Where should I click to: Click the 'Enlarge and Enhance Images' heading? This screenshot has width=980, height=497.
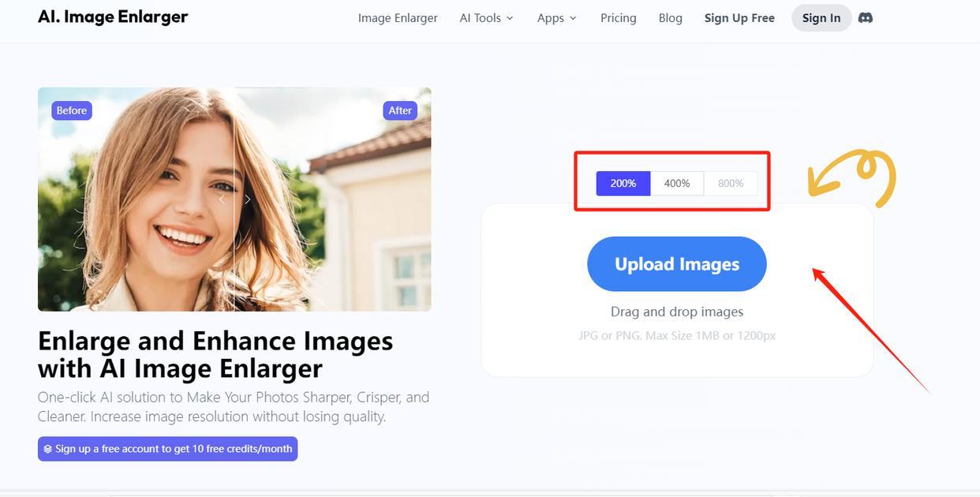click(x=215, y=354)
